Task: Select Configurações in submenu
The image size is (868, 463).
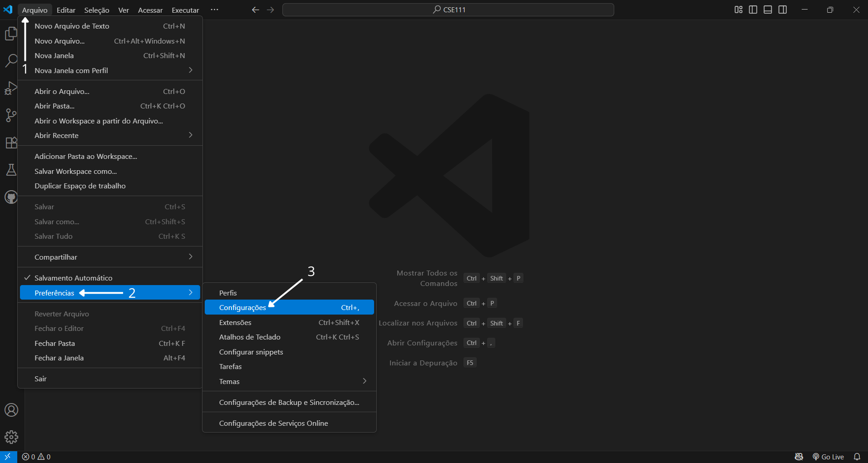Action: coord(289,307)
